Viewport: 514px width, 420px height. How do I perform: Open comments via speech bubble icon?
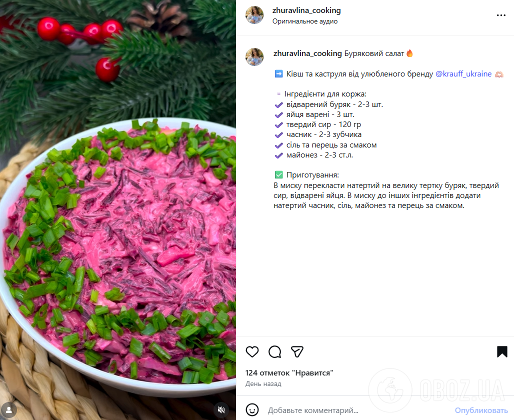[274, 352]
